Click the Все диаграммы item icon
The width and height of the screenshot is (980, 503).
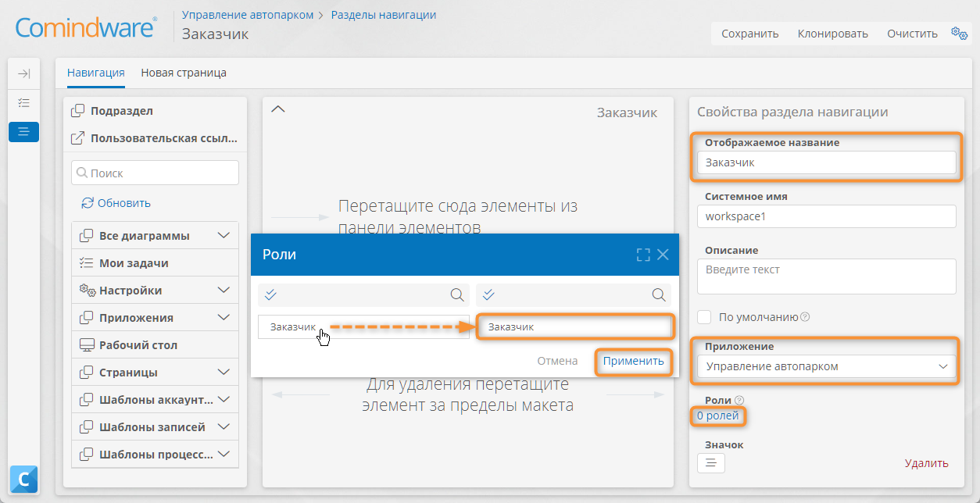tap(87, 236)
